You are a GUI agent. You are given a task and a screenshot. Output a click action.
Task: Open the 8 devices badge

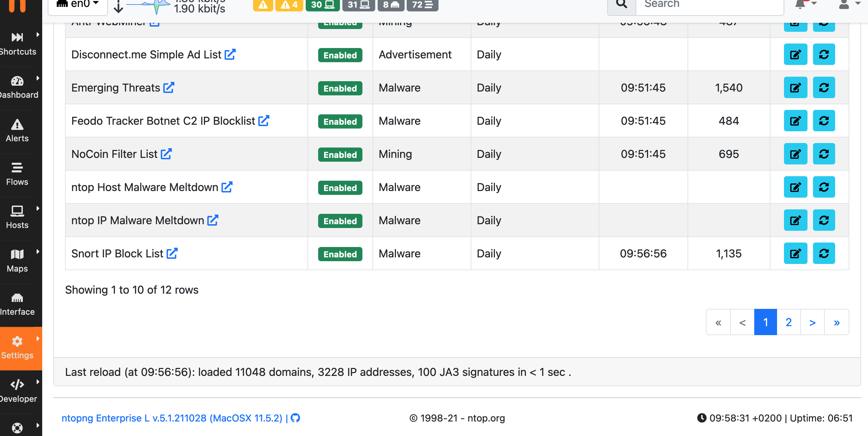391,5
